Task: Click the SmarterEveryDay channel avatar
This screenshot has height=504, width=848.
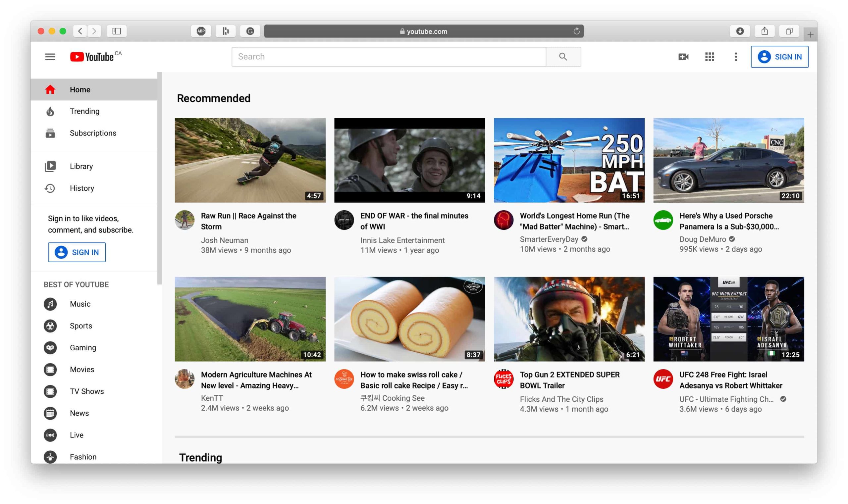Action: coord(503,220)
